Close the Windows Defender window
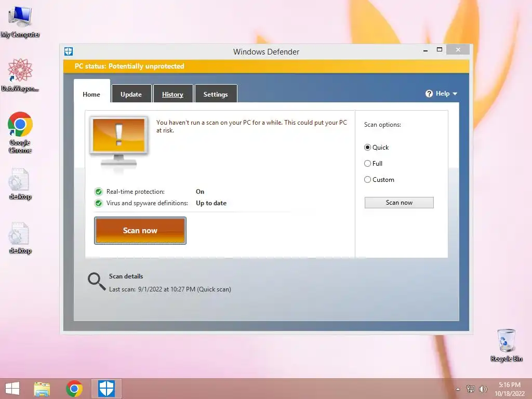 [458, 49]
